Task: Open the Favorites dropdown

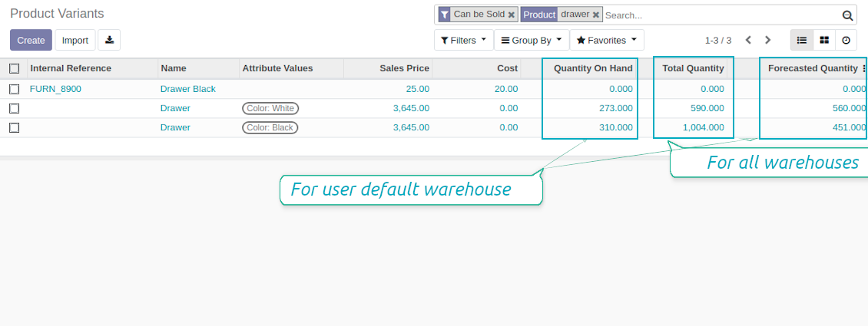Action: 607,40
